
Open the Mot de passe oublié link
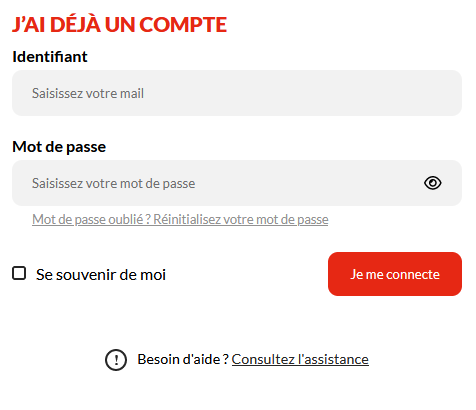180,219
